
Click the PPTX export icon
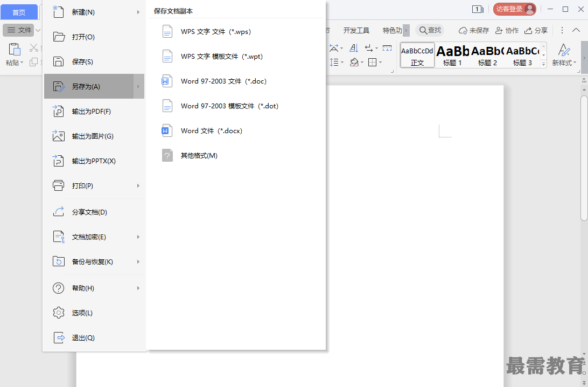(58, 160)
